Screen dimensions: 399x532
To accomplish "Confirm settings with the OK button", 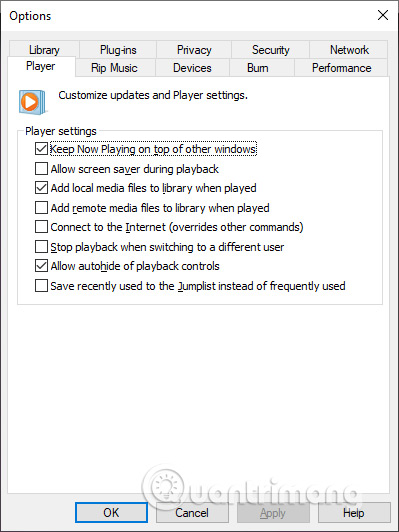I will click(x=111, y=513).
